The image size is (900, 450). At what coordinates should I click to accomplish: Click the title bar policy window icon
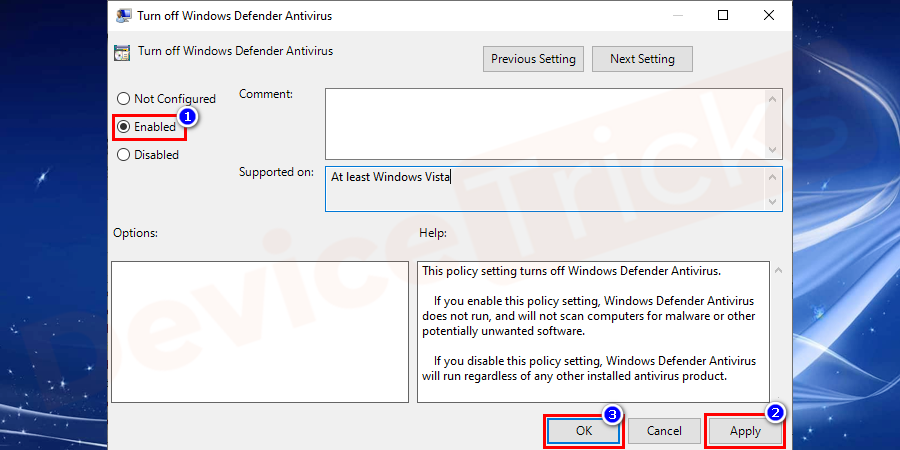click(x=124, y=15)
